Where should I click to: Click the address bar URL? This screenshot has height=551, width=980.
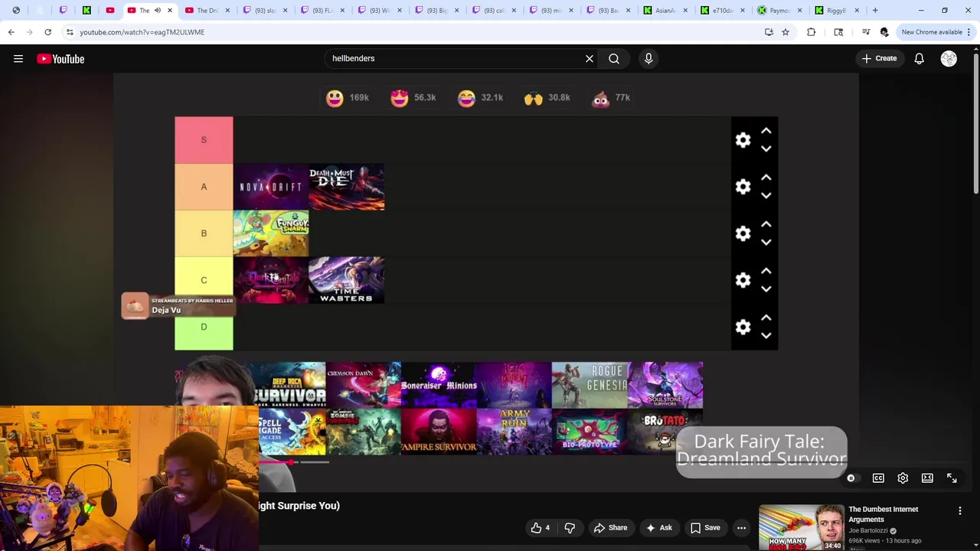click(142, 32)
